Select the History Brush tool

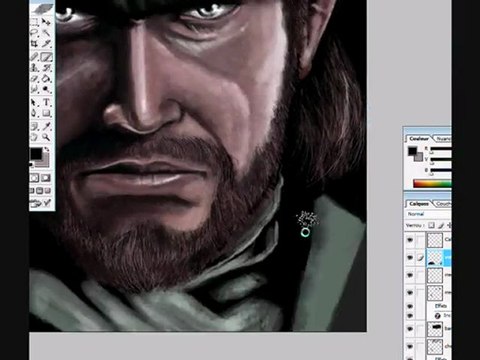pyautogui.click(x=47, y=68)
